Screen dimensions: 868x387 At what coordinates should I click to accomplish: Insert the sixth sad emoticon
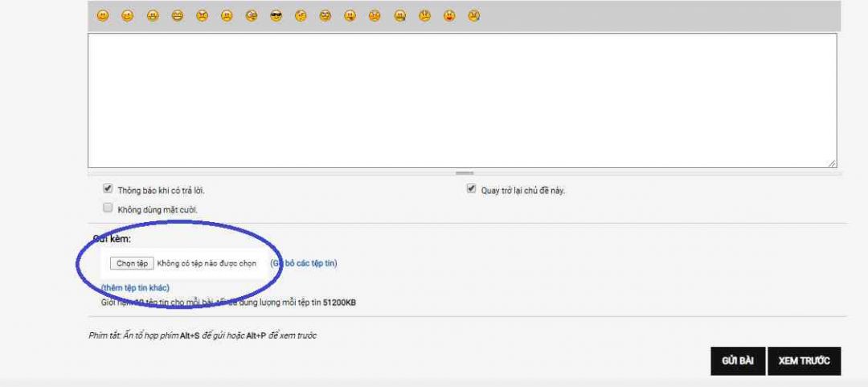[227, 16]
